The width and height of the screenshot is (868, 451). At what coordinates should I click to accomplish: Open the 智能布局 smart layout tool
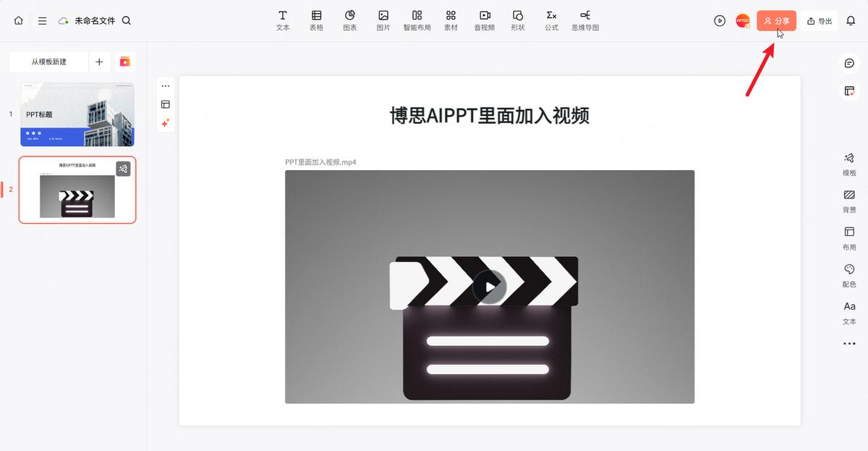point(417,20)
